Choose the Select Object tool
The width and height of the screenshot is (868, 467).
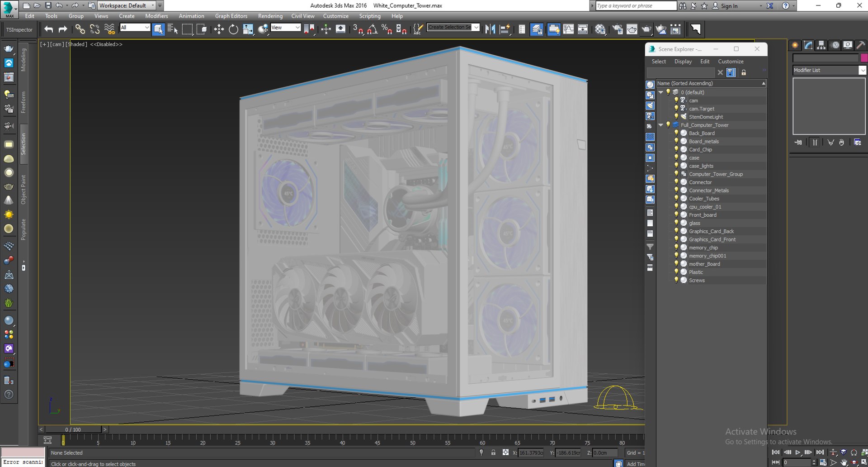pyautogui.click(x=158, y=29)
